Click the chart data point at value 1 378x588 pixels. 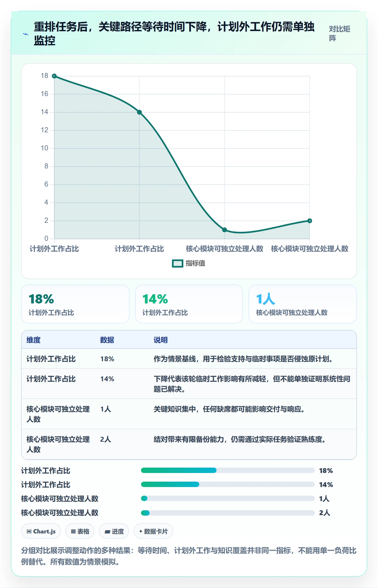225,230
